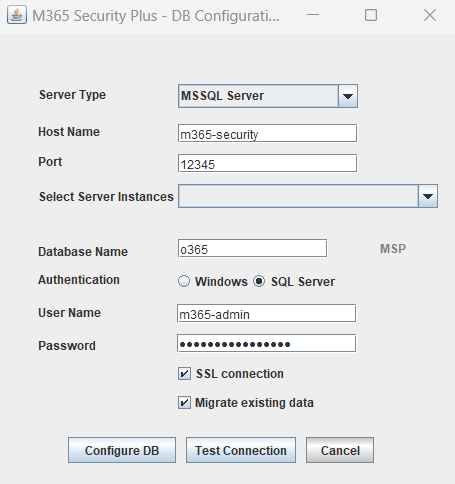
Task: Click the Java icon in title bar
Action: point(17,15)
